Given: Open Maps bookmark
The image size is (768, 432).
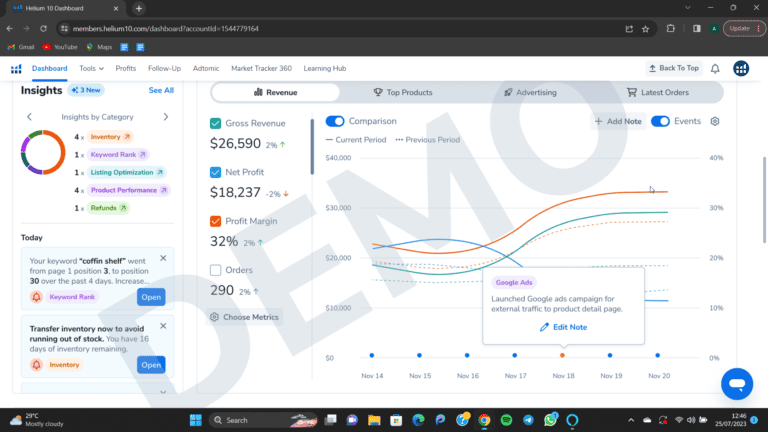Looking at the screenshot, I should pyautogui.click(x=99, y=47).
